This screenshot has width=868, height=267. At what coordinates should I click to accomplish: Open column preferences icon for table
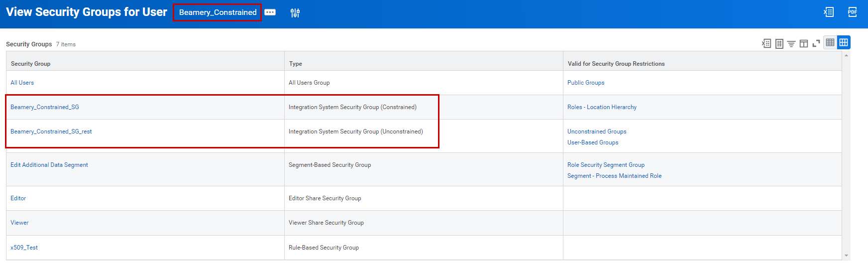click(804, 44)
